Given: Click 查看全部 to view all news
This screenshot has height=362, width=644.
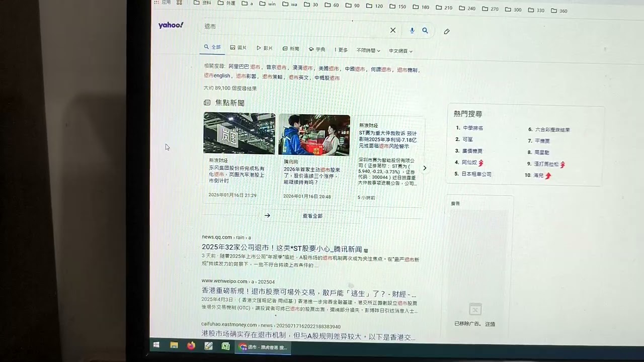Looking at the screenshot, I should [x=312, y=216].
